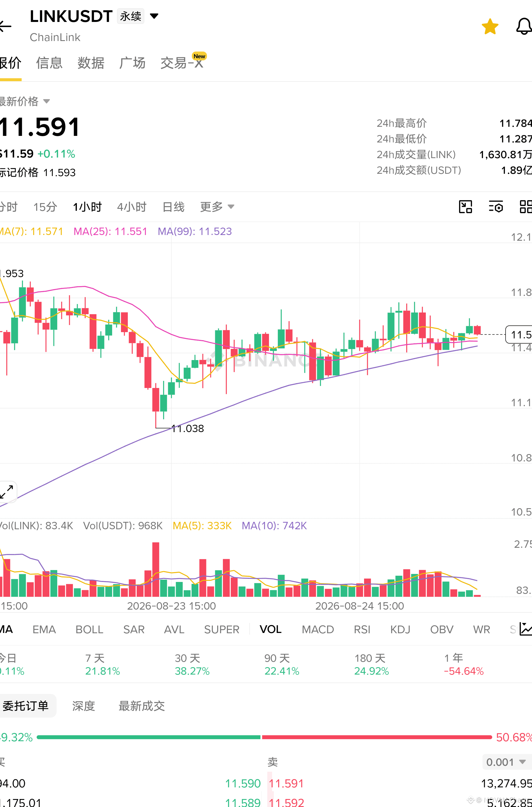
Task: Tap the 90 天 22.41% change
Action: 282,665
